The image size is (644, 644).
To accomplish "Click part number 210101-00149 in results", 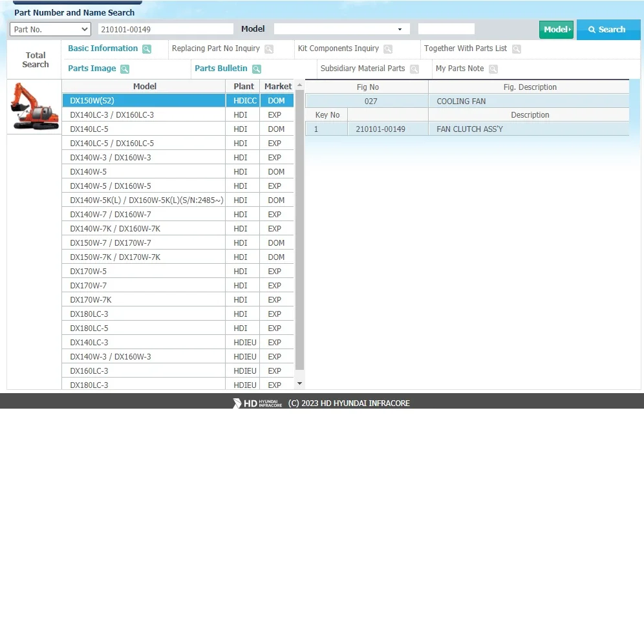I will coord(388,129).
